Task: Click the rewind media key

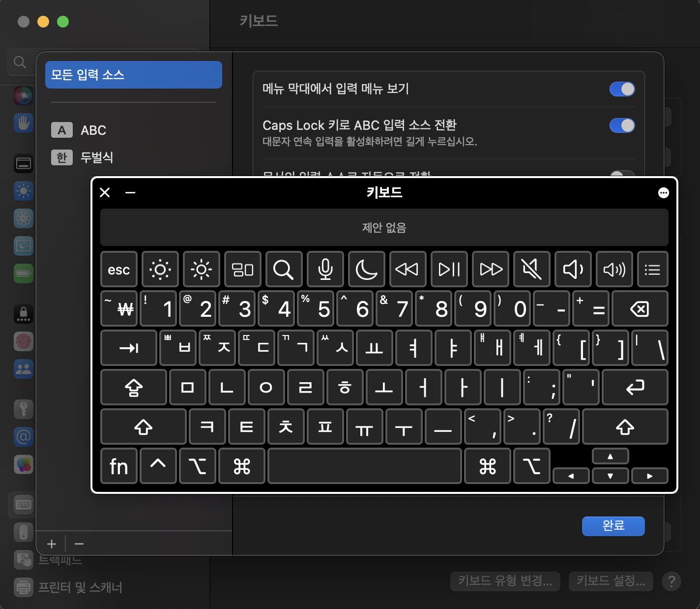Action: [408, 269]
